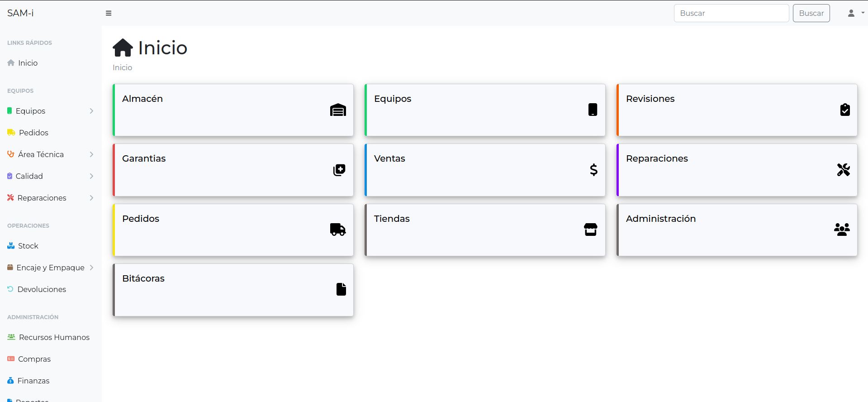Toggle the sidebar with the hamburger icon
The height and width of the screenshot is (402, 868).
(109, 13)
